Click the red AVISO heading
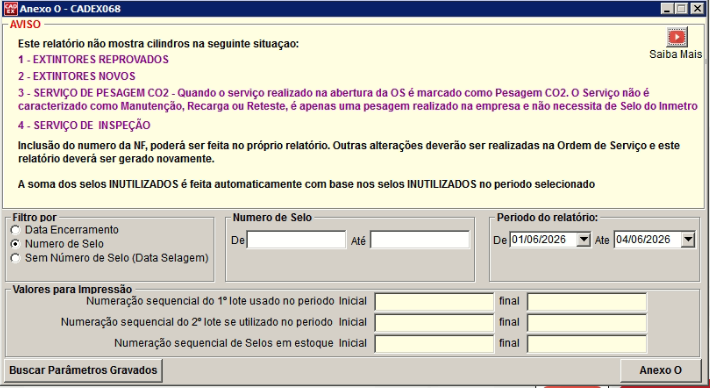 pyautogui.click(x=25, y=24)
